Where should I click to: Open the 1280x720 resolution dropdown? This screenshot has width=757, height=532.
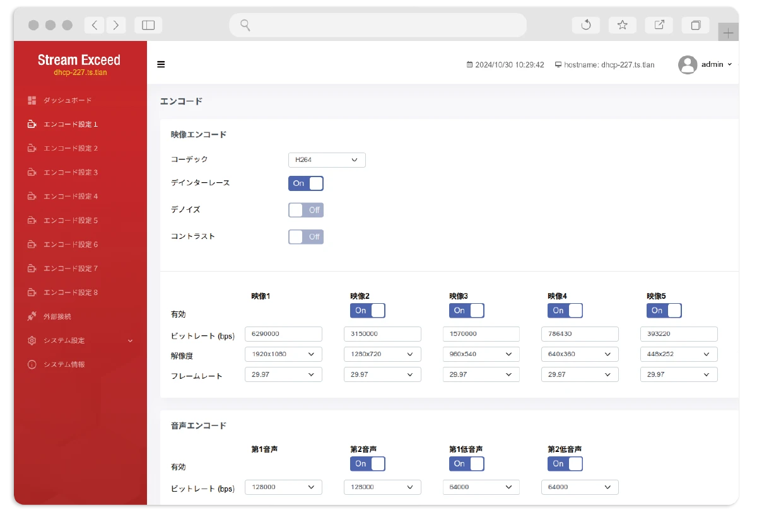point(382,354)
